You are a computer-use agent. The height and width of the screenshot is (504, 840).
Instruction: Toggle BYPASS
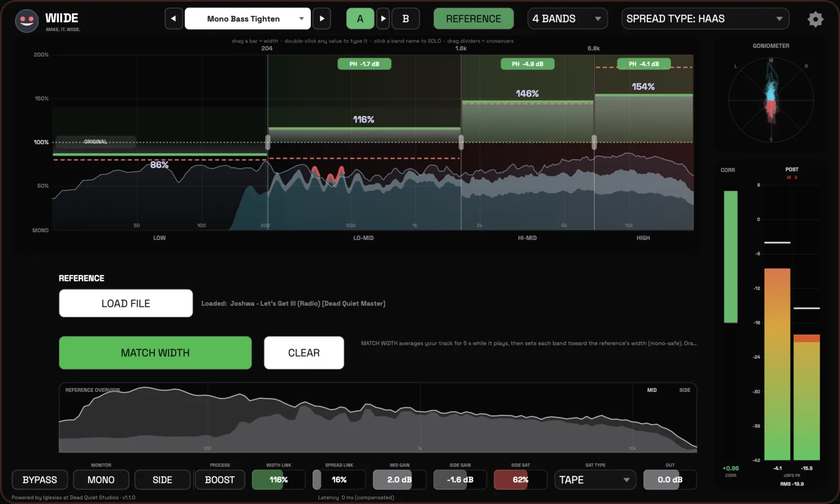coord(40,480)
